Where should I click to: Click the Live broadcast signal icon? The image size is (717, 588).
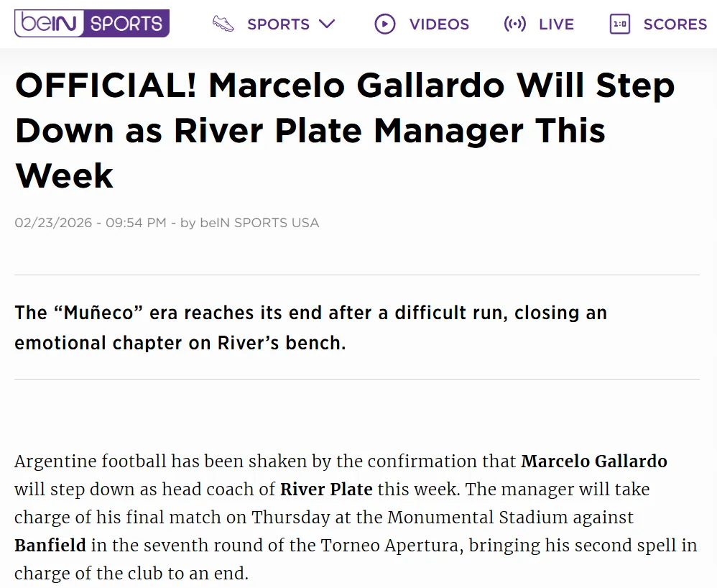[x=515, y=24]
